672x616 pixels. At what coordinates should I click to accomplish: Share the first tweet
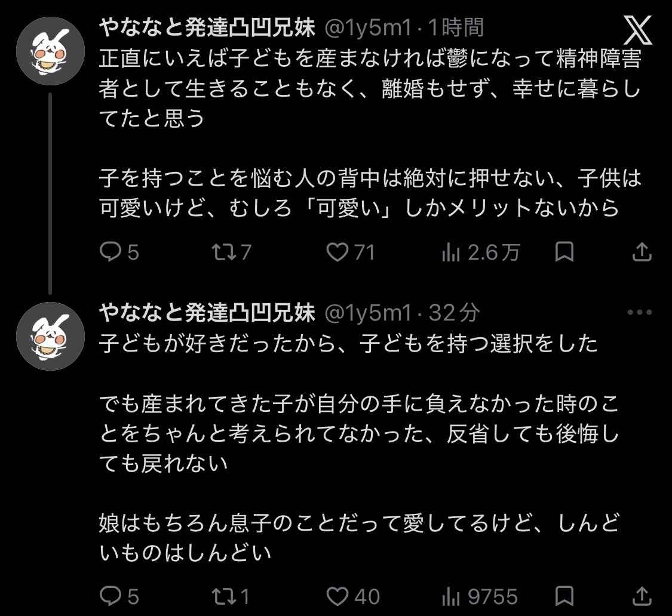pos(642,252)
